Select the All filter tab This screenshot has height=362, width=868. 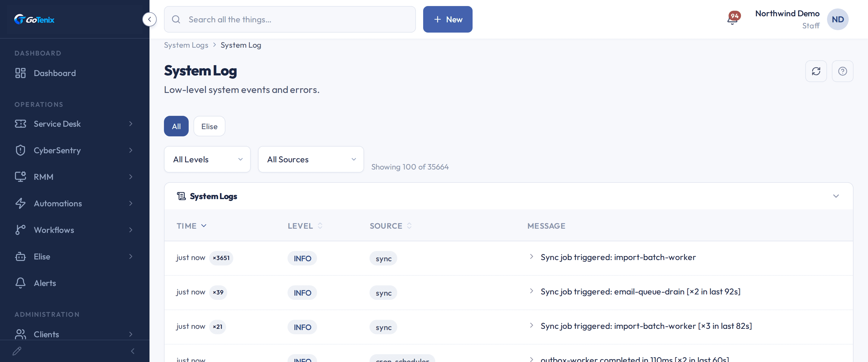[176, 126]
